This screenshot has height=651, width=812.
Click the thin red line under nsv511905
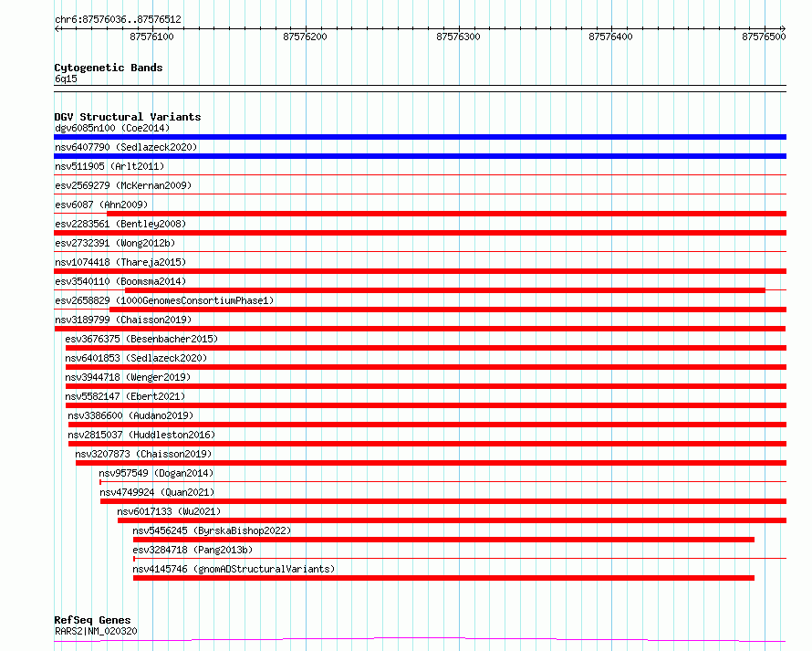coord(420,175)
